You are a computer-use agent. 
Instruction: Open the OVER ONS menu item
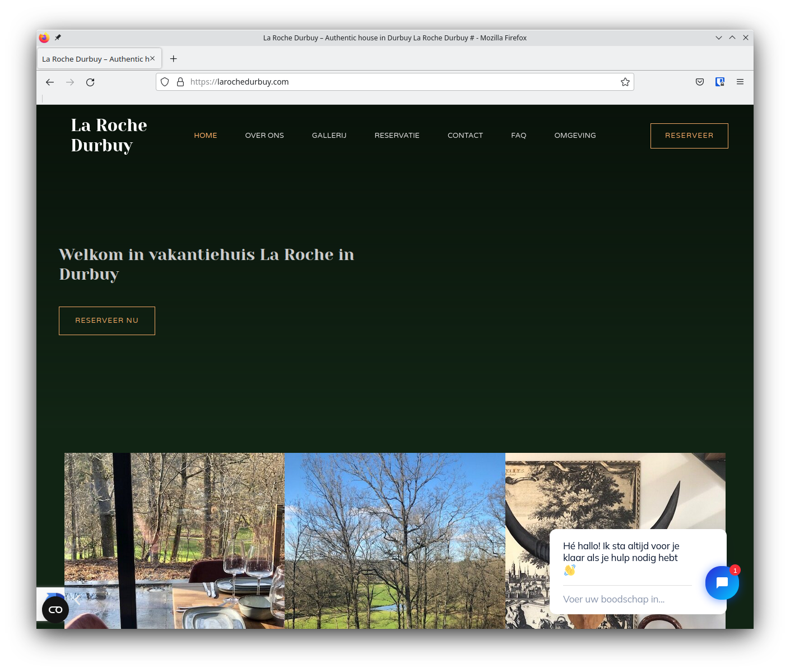(x=264, y=136)
